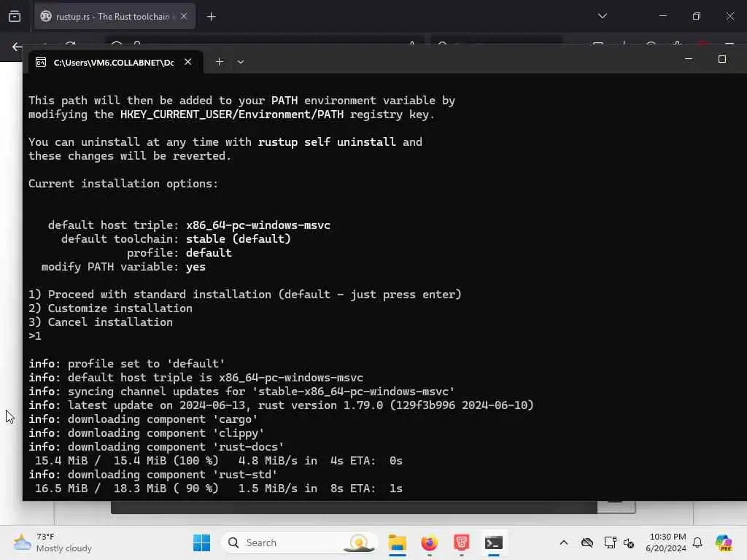Viewport: 747px width, 560px height.
Task: Open the display tray icon
Action: point(610,542)
